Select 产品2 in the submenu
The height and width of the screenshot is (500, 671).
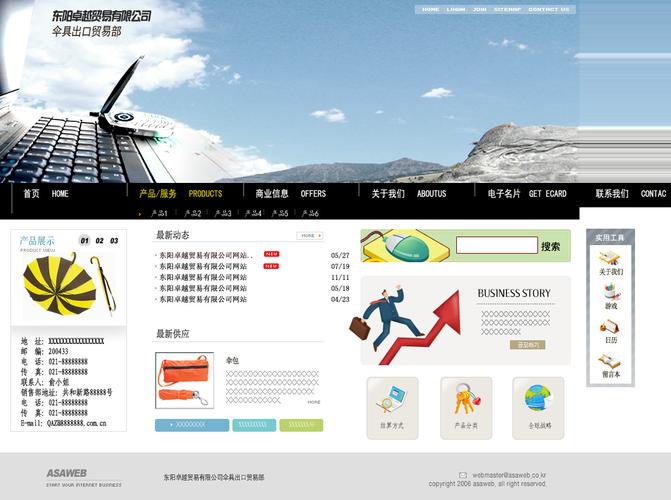pos(192,213)
